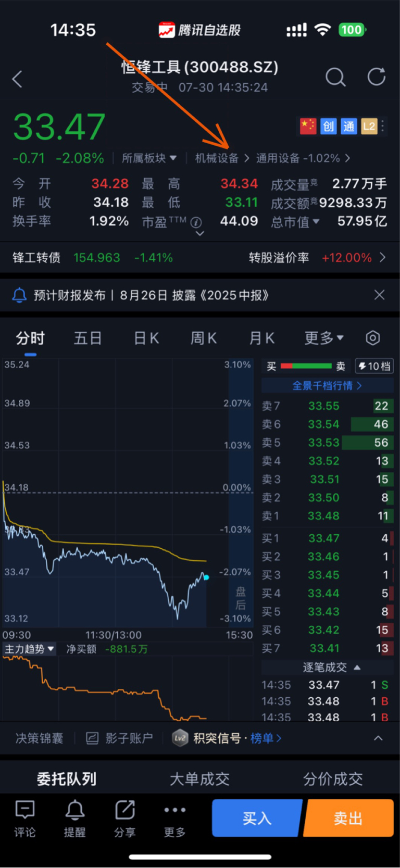This screenshot has height=868, width=400.
Task: Switch to the 周K chart tab
Action: (204, 338)
